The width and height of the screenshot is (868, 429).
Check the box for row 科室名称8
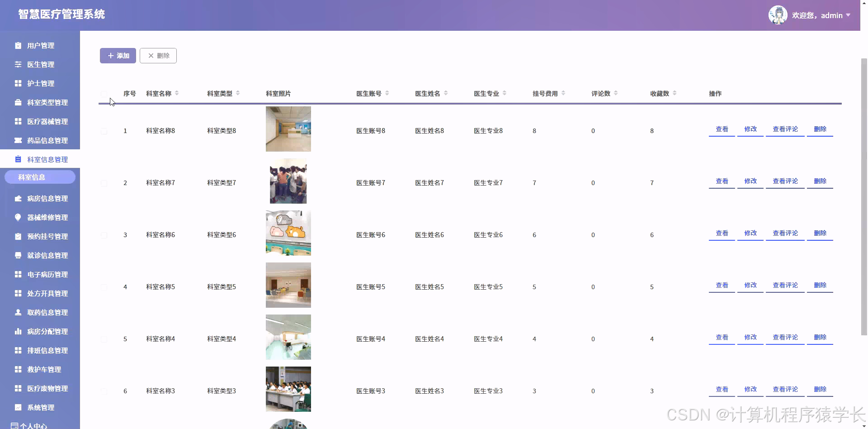104,131
